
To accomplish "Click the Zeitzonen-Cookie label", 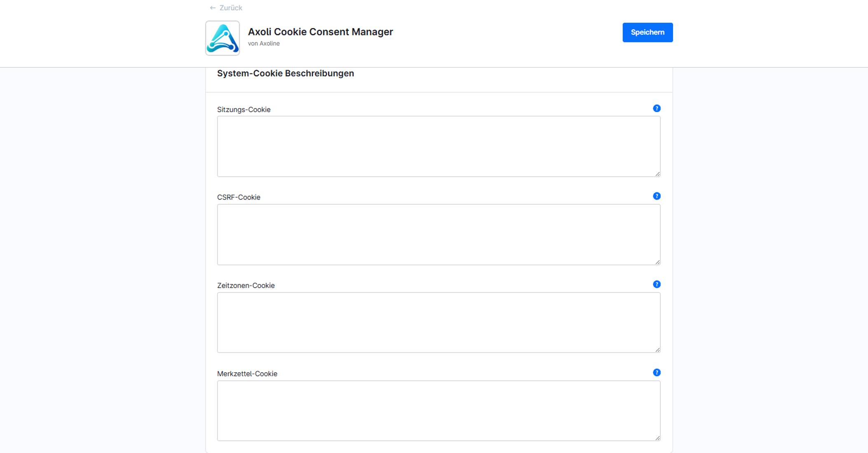I will point(246,285).
